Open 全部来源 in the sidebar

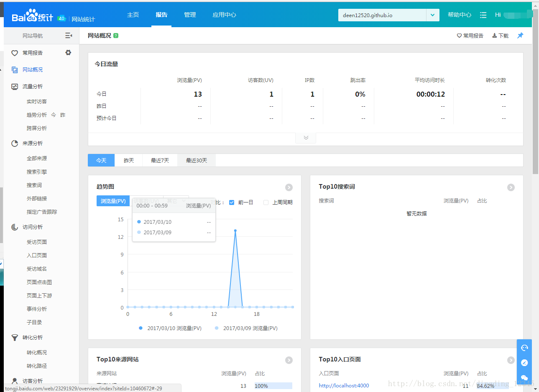[x=37, y=159]
